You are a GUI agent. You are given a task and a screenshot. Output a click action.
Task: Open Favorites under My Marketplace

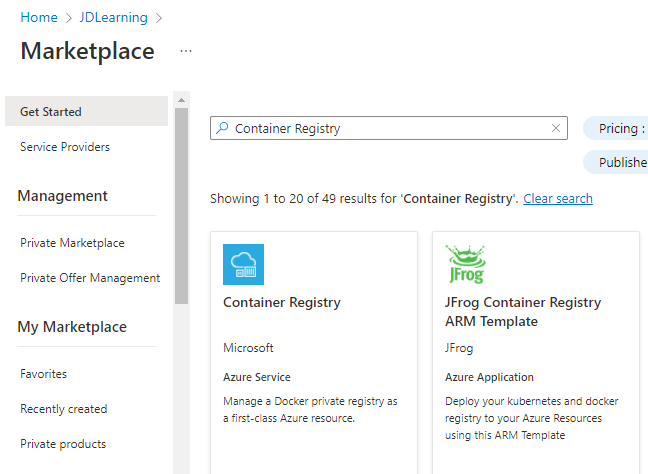(43, 374)
